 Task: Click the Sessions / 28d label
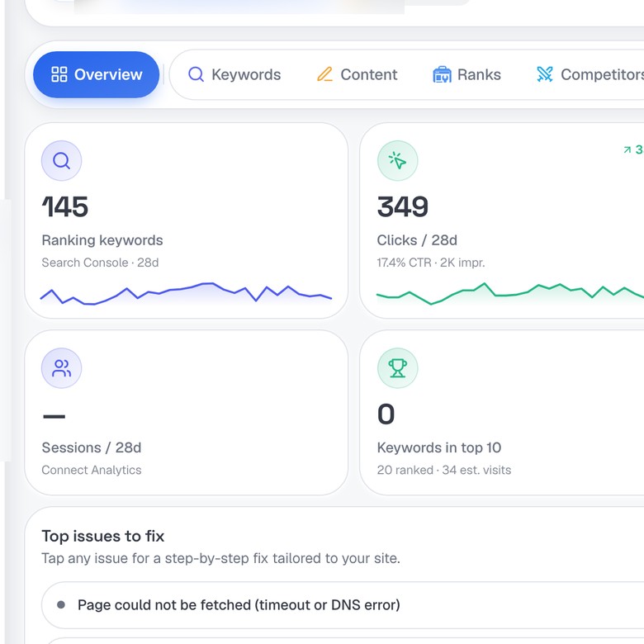(x=92, y=447)
